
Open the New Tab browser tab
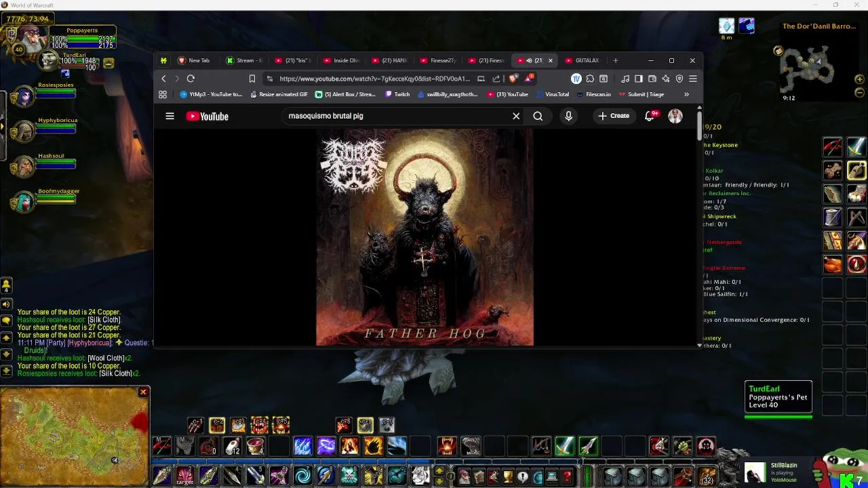tap(195, 60)
